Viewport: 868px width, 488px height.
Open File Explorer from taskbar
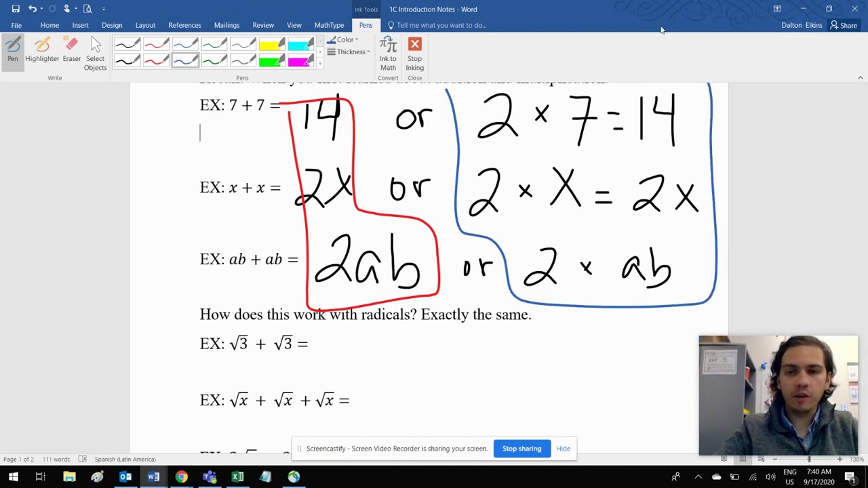tap(69, 477)
